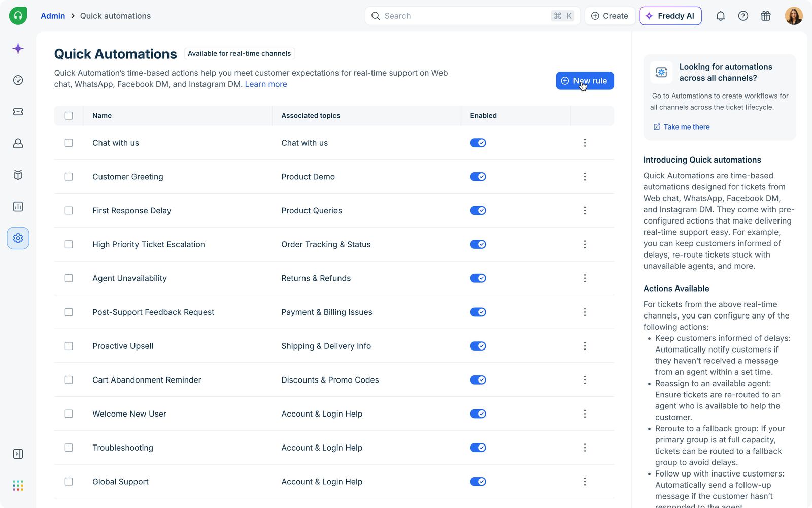Open the analytics chart icon in sidebar
The image size is (812, 508).
18,206
